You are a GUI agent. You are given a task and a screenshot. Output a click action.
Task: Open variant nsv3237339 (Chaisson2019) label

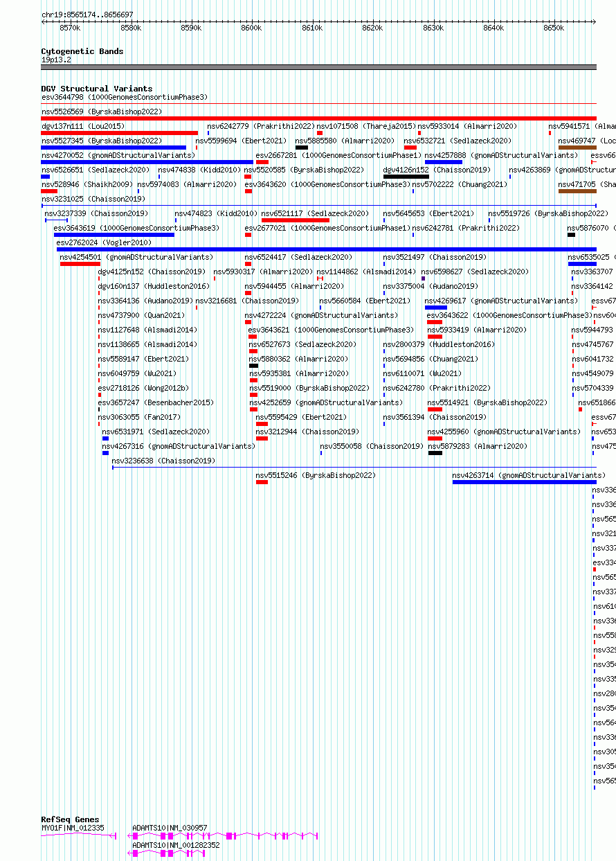click(96, 214)
